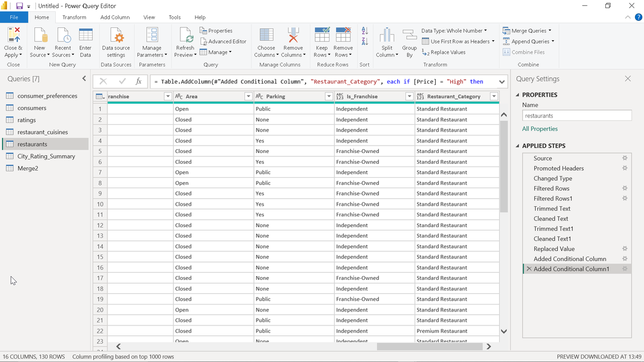Sort the column ascending
644x362 pixels.
pos(364,31)
